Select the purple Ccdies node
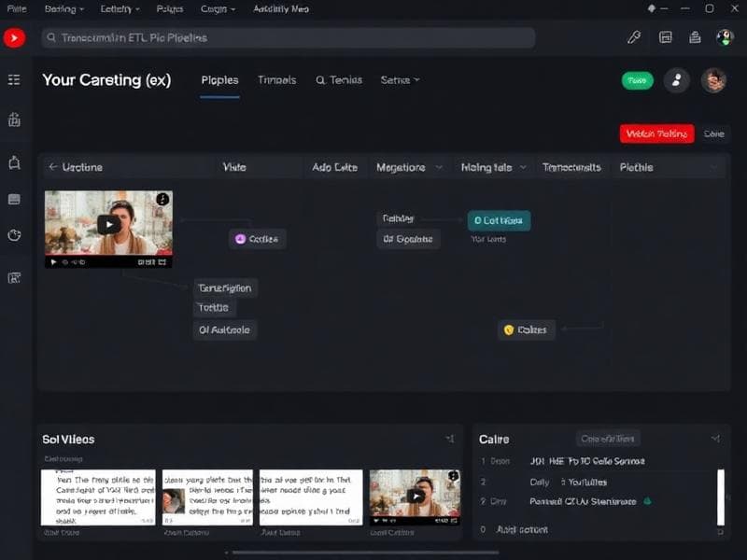Viewport: 747px width, 560px height. click(x=258, y=239)
